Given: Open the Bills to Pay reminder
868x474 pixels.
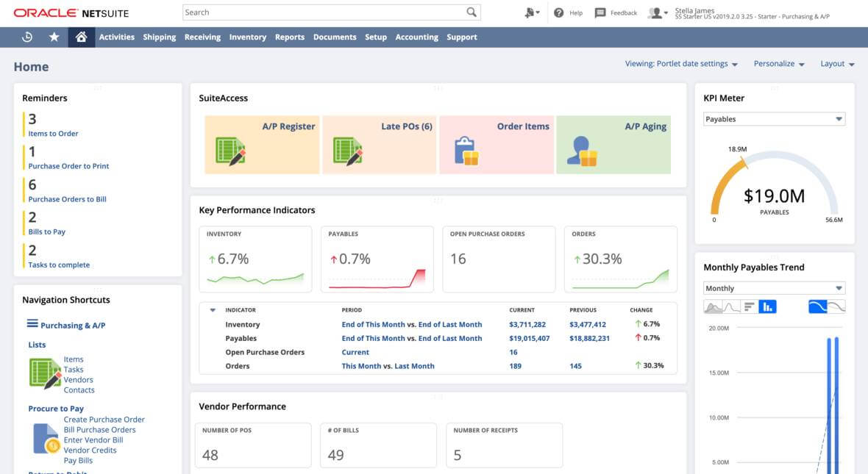Looking at the screenshot, I should pos(46,231).
